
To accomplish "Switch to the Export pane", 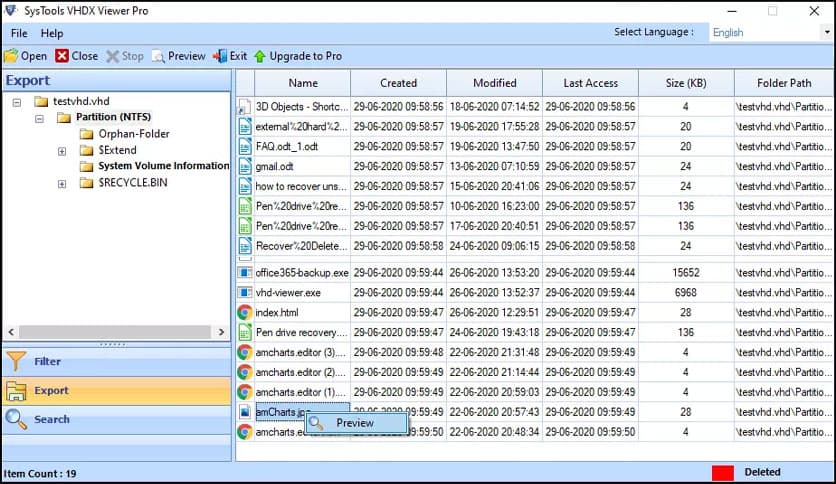I will tap(117, 391).
